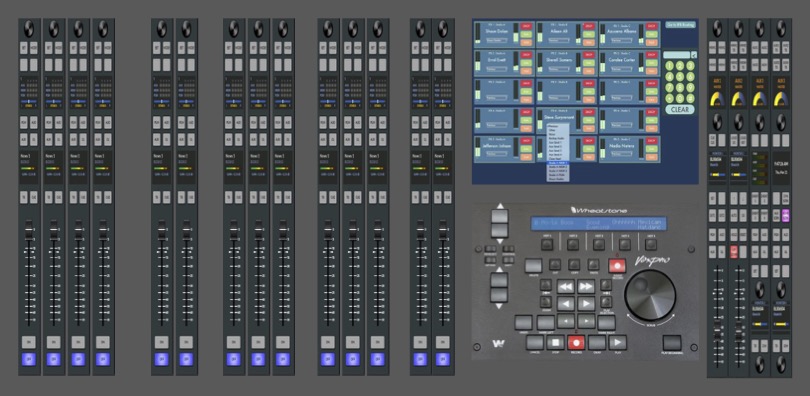Click the CLEAR button under the keypad
Viewport: 810px width, 396px height.
680,109
